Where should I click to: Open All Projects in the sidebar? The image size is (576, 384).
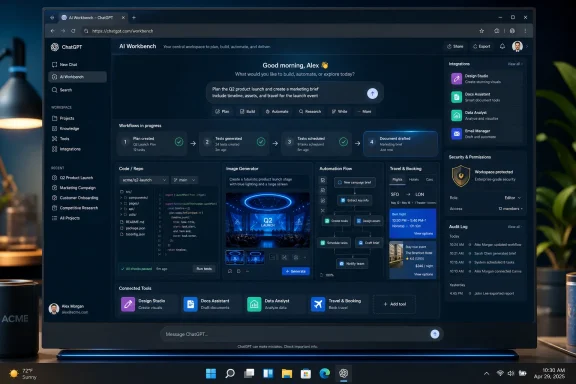[x=66, y=218]
